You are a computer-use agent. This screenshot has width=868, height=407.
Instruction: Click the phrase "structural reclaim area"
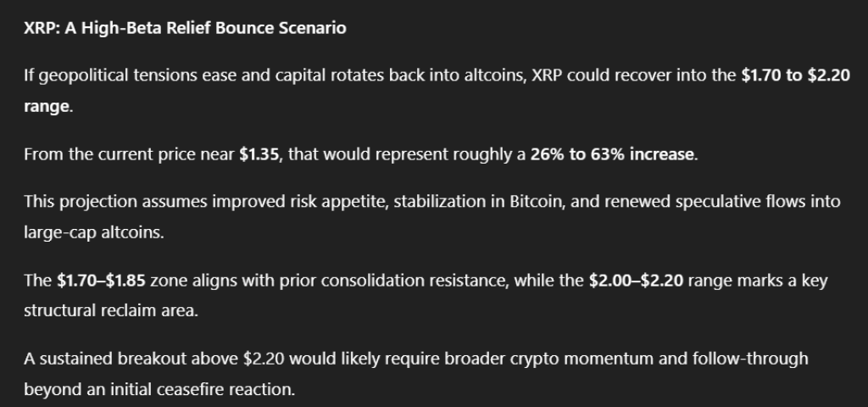click(x=110, y=311)
